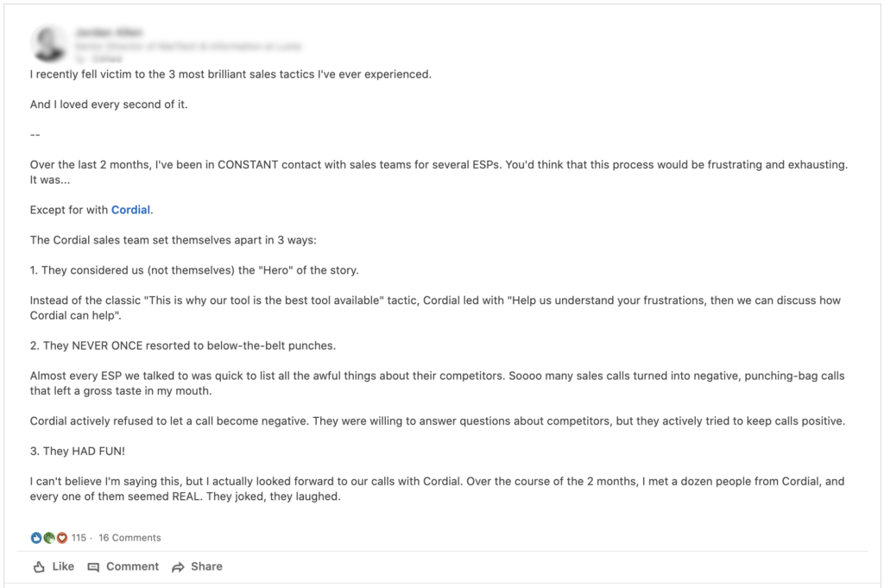This screenshot has height=588, width=884.
Task: Open the 16 Comments link
Action: (x=129, y=538)
